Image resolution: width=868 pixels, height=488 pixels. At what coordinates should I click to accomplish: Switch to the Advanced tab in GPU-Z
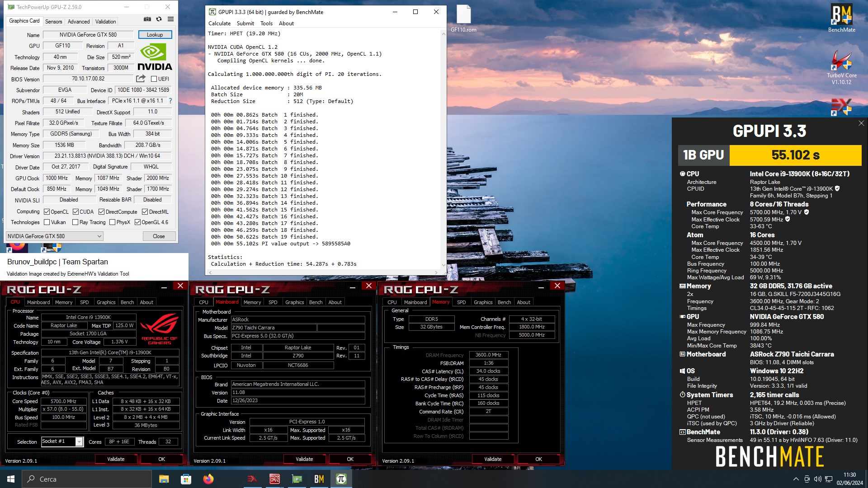click(x=79, y=21)
